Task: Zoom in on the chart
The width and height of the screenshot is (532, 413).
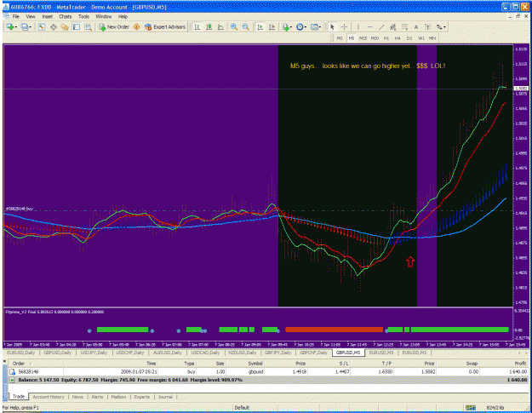Action: tap(234, 26)
